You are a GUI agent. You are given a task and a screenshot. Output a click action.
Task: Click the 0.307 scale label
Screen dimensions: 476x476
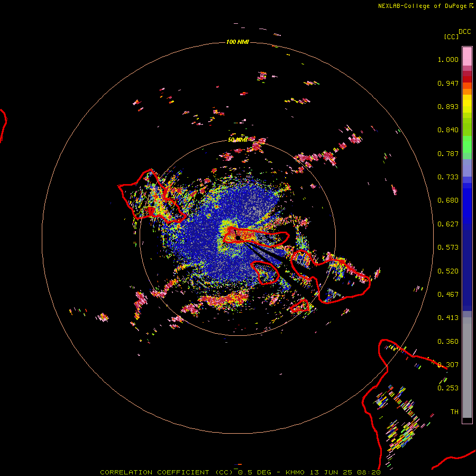point(448,365)
